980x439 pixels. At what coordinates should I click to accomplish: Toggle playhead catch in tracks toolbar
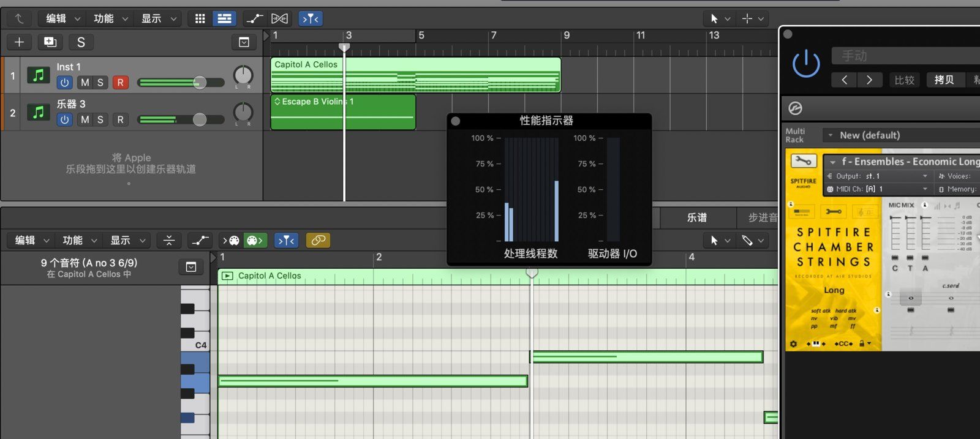pyautogui.click(x=311, y=19)
